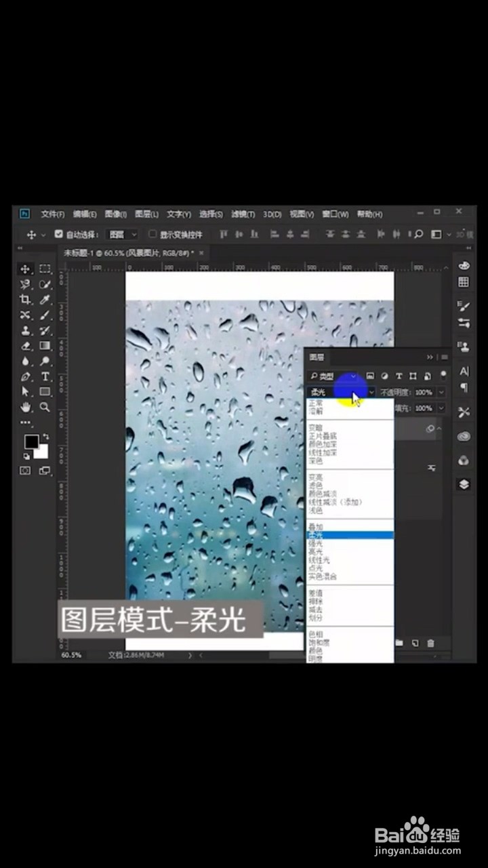This screenshot has height=868, width=488.
Task: Toggle Quick Mask mode
Action: (25, 471)
